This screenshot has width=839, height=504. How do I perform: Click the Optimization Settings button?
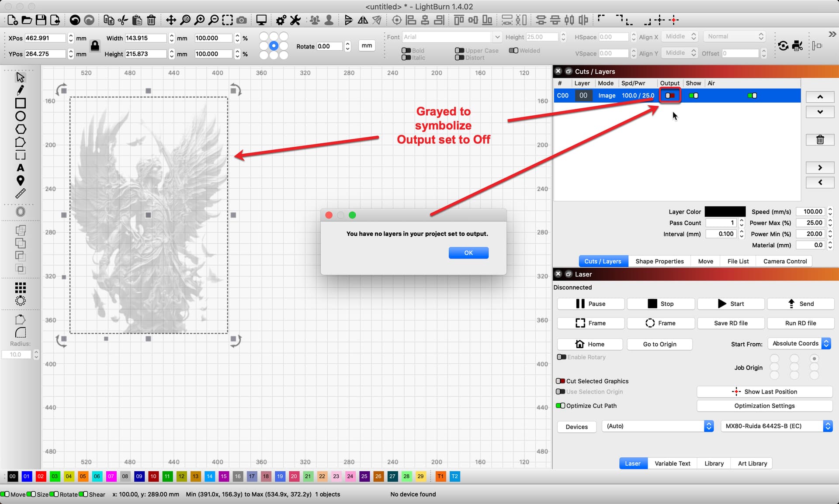[764, 406]
